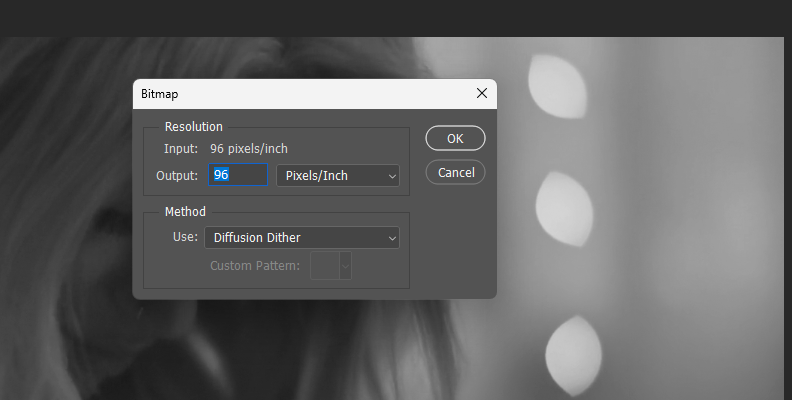Focus the Output resolution field
Image resolution: width=792 pixels, height=400 pixels.
click(x=238, y=175)
